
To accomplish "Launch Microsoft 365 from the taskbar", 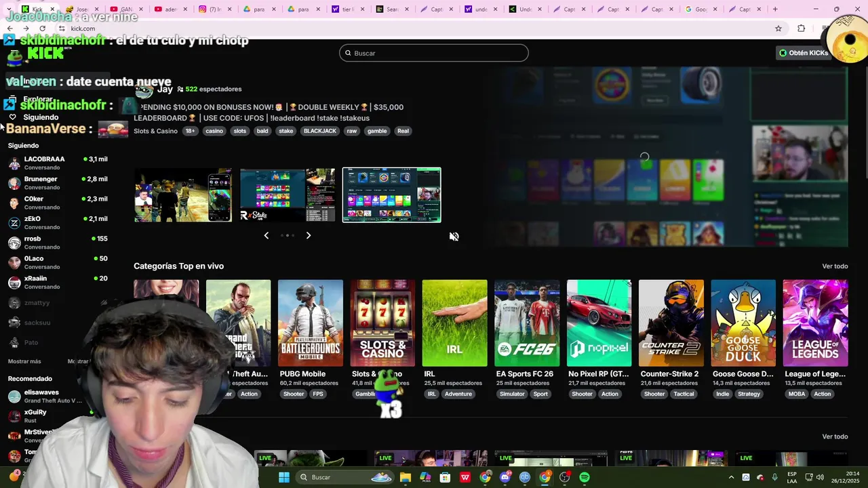I will (425, 477).
